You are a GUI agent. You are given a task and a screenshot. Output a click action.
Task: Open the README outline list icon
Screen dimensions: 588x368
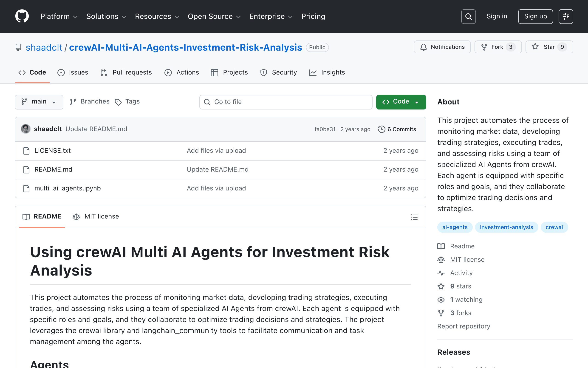[414, 217]
